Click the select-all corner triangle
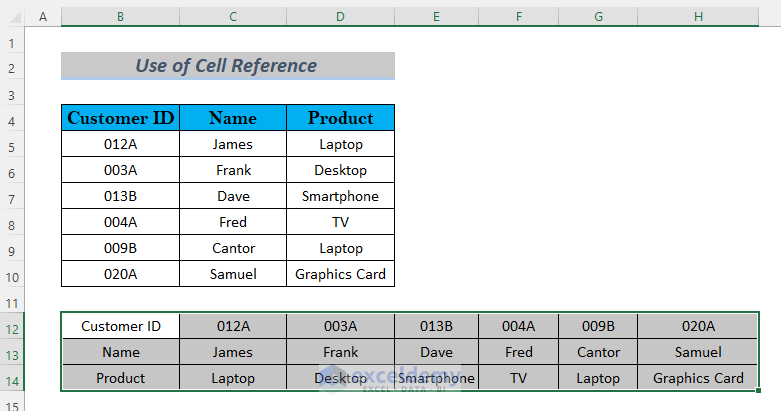The height and width of the screenshot is (411, 781). 15,18
